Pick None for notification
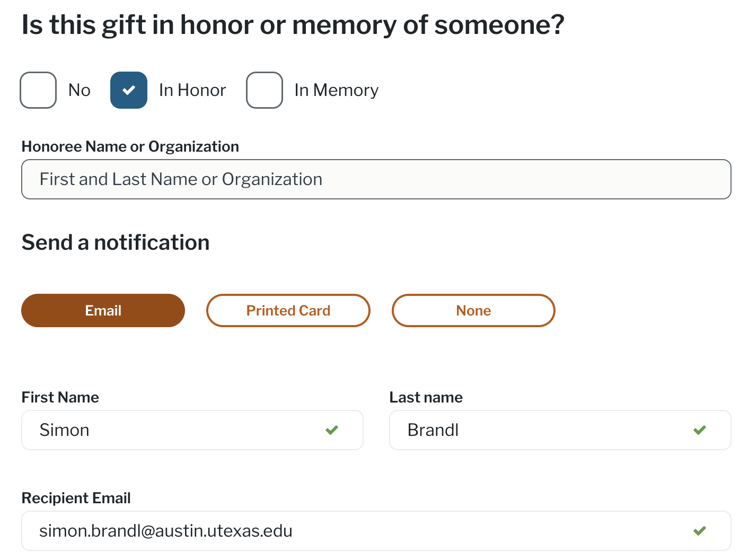Viewport: 740px width, 560px height. pyautogui.click(x=473, y=311)
